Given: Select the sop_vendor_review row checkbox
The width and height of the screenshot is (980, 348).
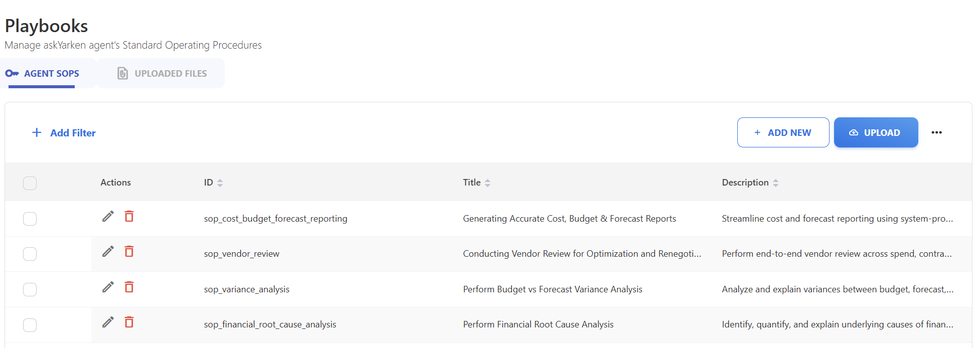Looking at the screenshot, I should 30,254.
